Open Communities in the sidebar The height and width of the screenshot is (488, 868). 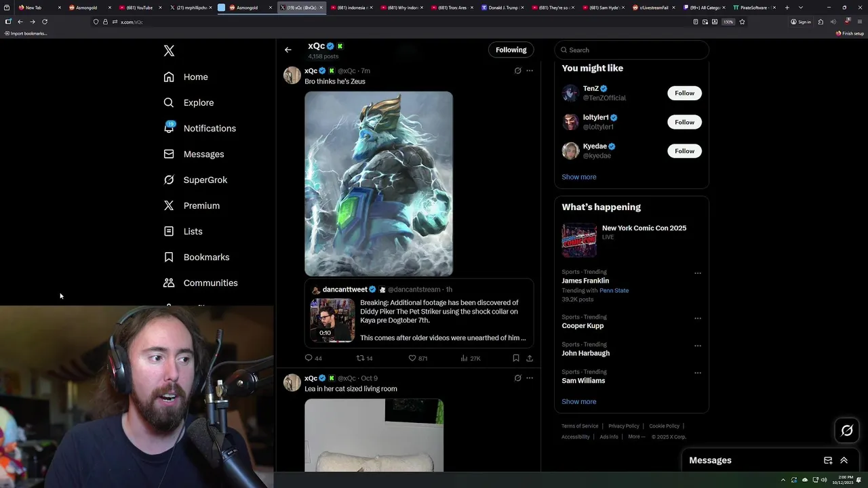[x=201, y=283]
